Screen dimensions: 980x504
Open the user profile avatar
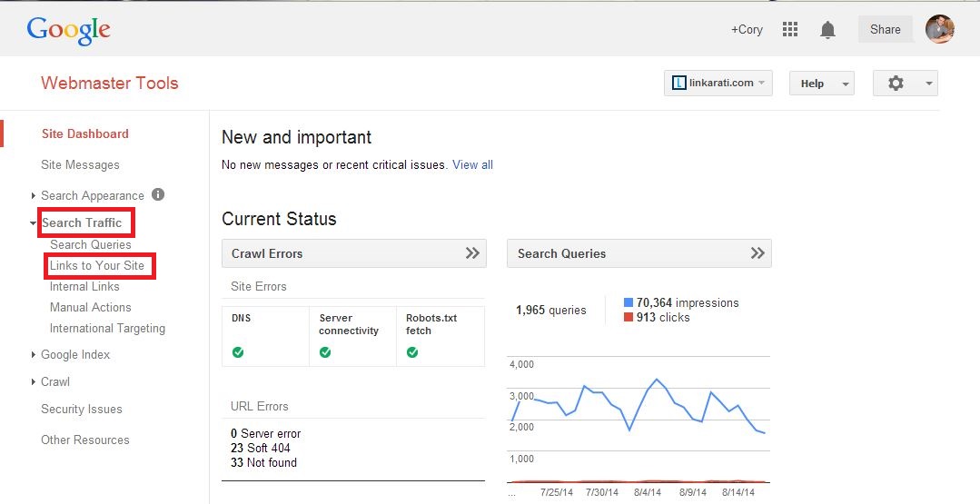pos(939,29)
